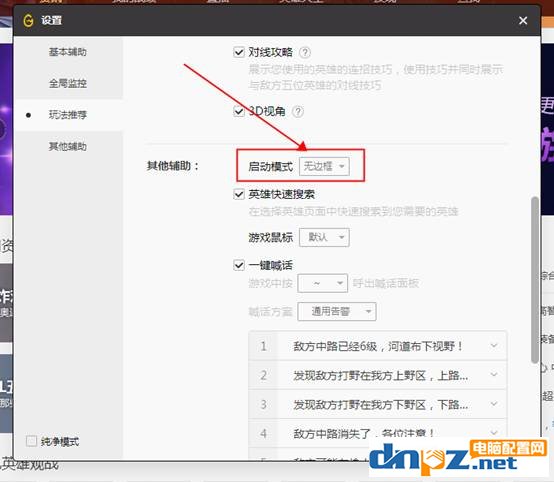
Task: Open the 游戏鼠标 dropdown showing 默认
Action: tap(324, 237)
